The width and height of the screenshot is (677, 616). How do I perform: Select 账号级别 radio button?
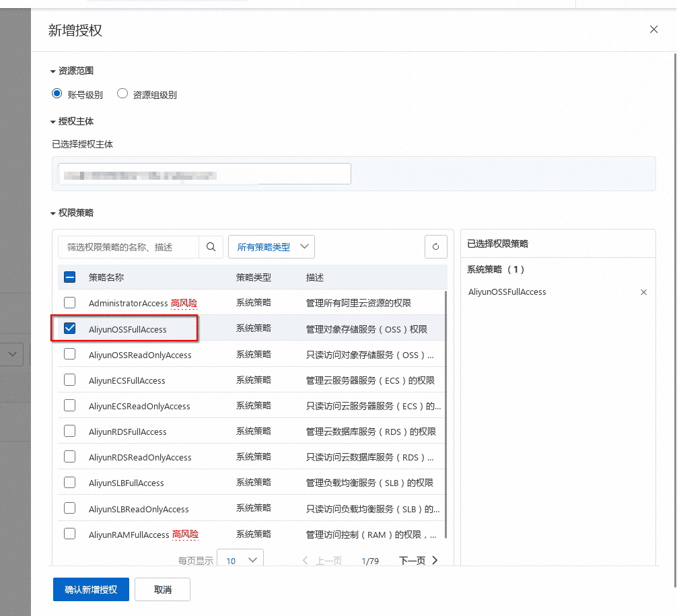coord(57,94)
